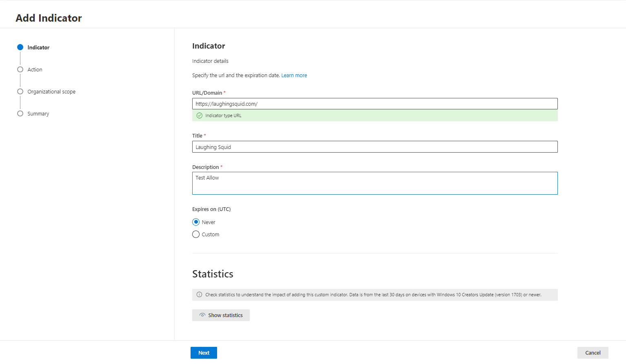Select the Summary wizard step
The height and width of the screenshot is (364, 626).
(x=38, y=113)
